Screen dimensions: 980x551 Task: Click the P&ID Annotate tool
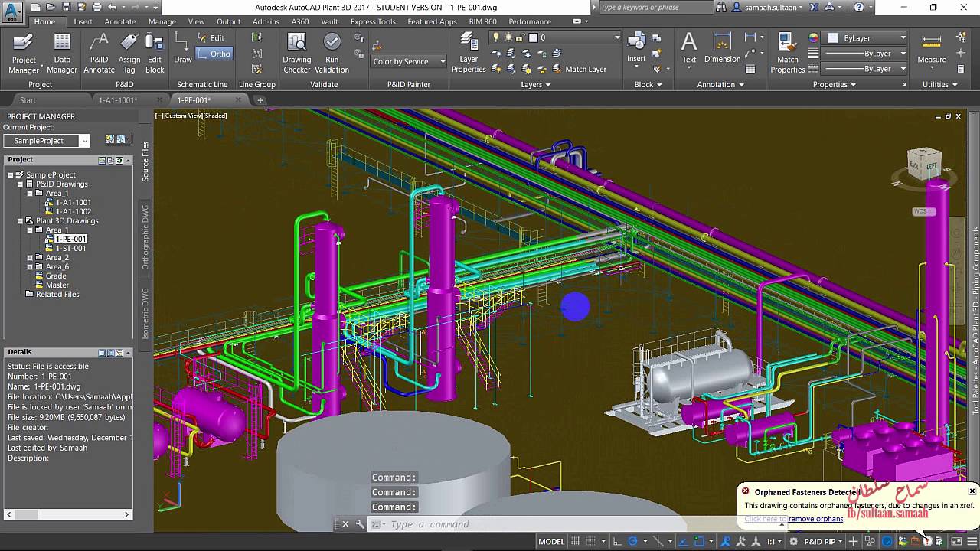(x=99, y=54)
